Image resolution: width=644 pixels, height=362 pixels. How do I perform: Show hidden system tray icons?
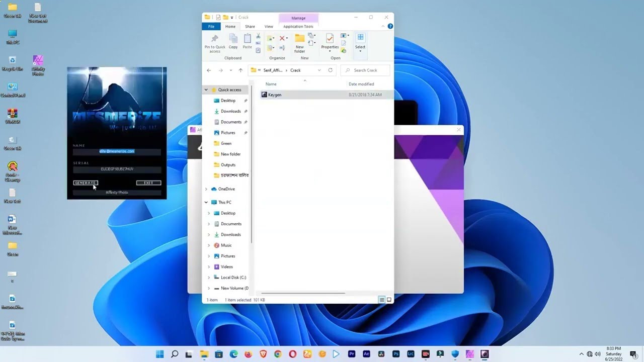click(x=582, y=354)
